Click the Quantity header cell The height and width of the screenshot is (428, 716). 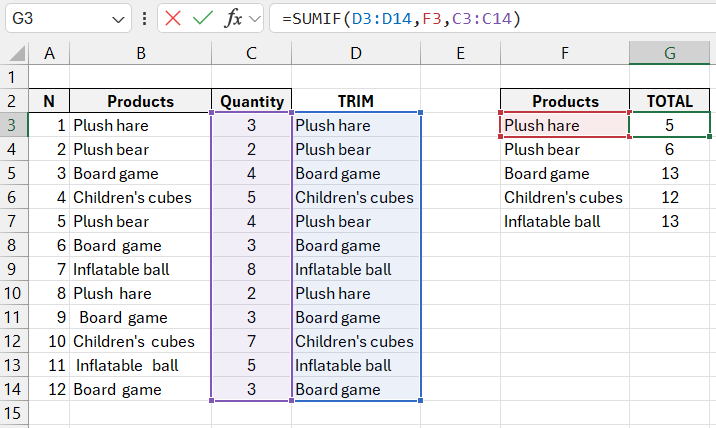pos(251,101)
